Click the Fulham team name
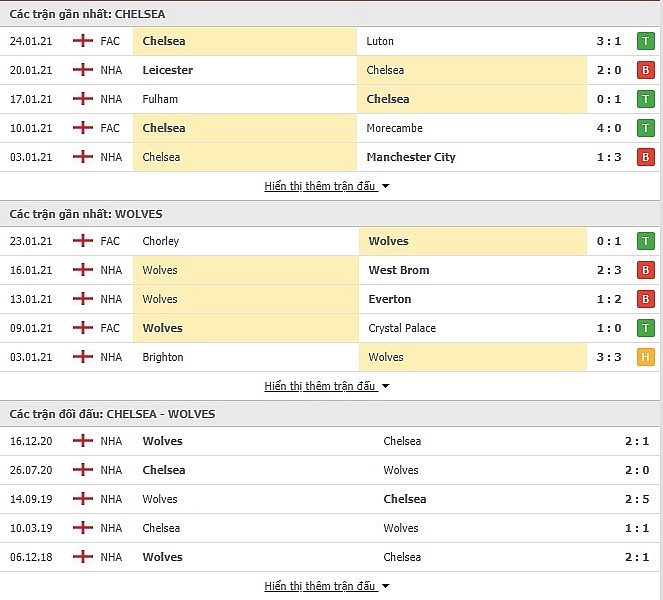663x600 pixels. [x=160, y=99]
